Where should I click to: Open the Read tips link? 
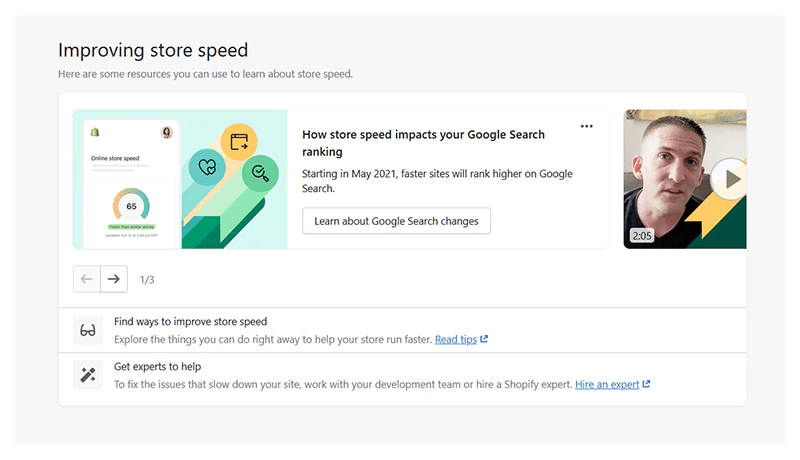455,340
